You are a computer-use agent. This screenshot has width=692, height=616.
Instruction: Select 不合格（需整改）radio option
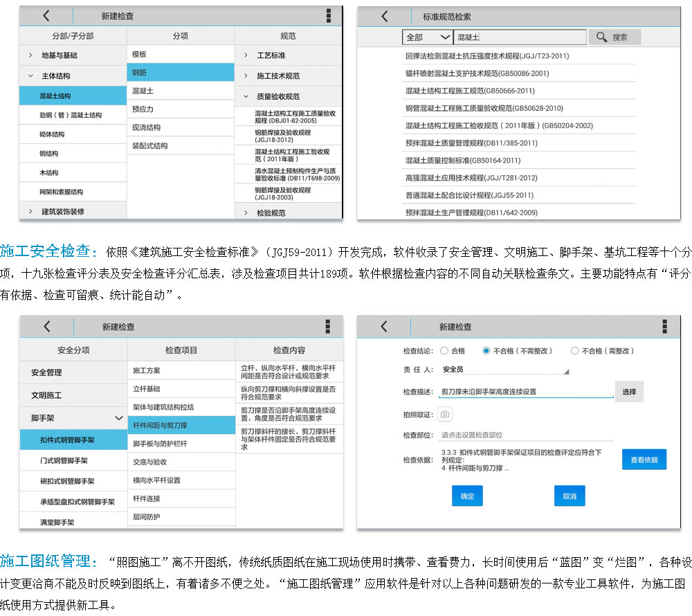coord(574,351)
